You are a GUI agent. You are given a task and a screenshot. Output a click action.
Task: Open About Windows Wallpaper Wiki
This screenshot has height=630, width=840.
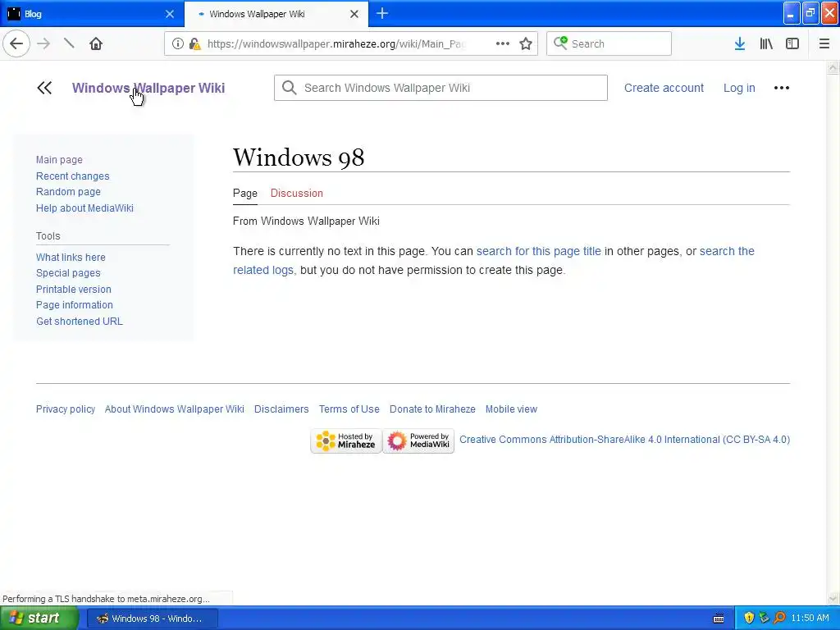pos(175,409)
